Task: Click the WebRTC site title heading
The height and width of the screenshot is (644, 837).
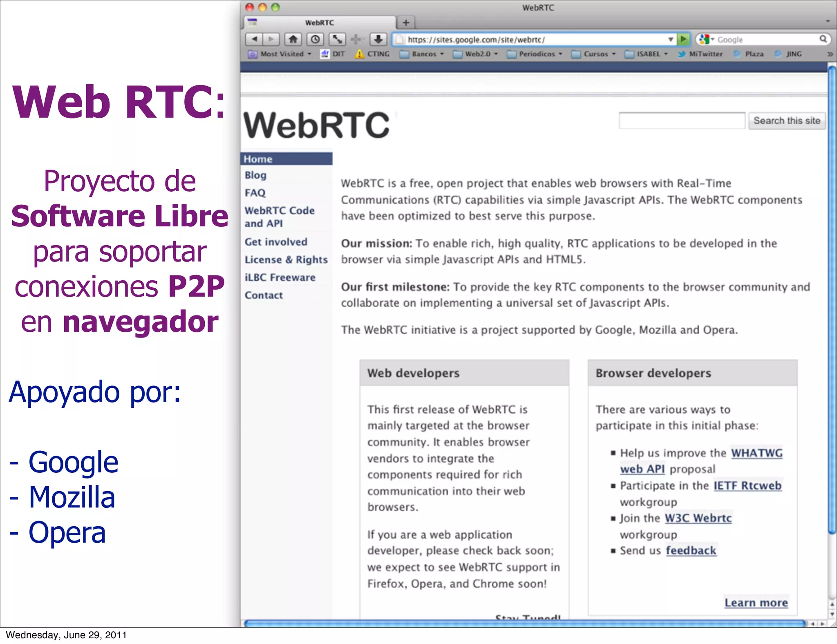Action: [x=317, y=125]
